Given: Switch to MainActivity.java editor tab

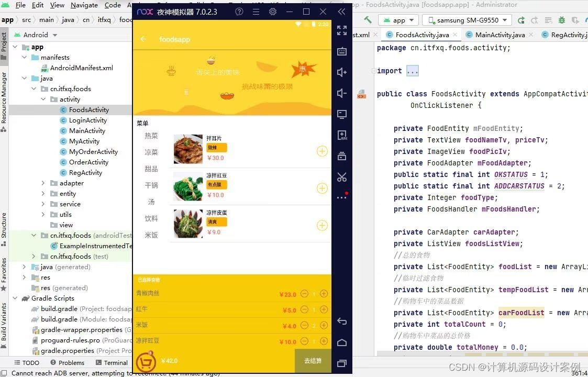Looking at the screenshot, I should (500, 35).
